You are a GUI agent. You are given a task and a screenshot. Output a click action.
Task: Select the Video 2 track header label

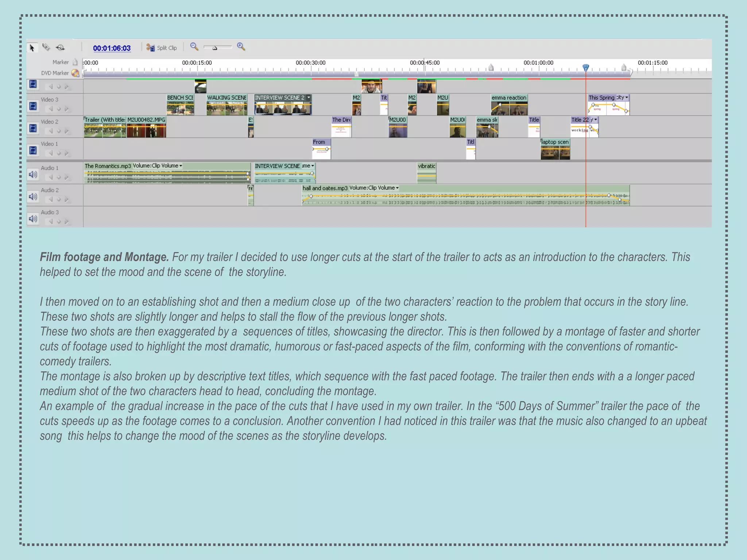pos(50,122)
